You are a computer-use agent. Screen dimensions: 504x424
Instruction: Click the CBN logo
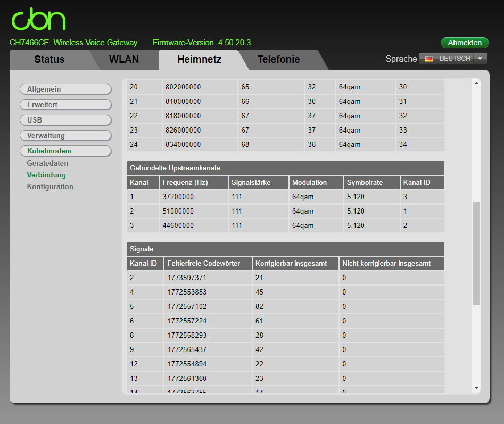[38, 19]
